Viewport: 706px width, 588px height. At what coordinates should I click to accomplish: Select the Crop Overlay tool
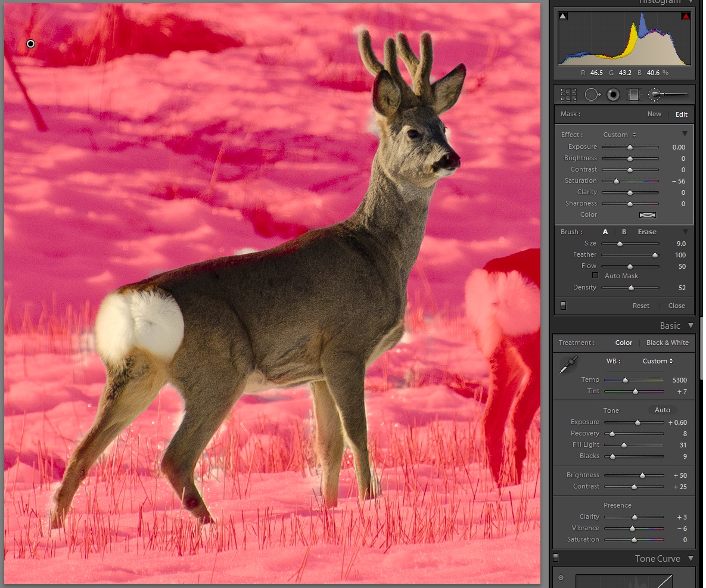[568, 95]
